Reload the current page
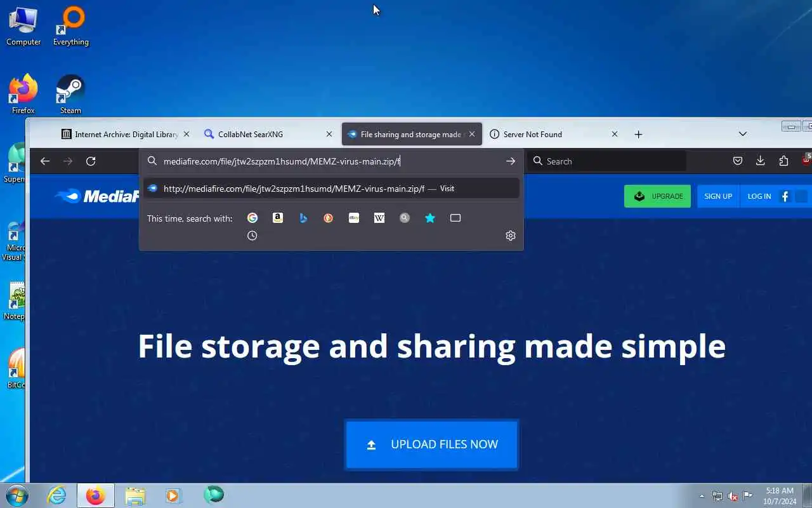 point(91,161)
